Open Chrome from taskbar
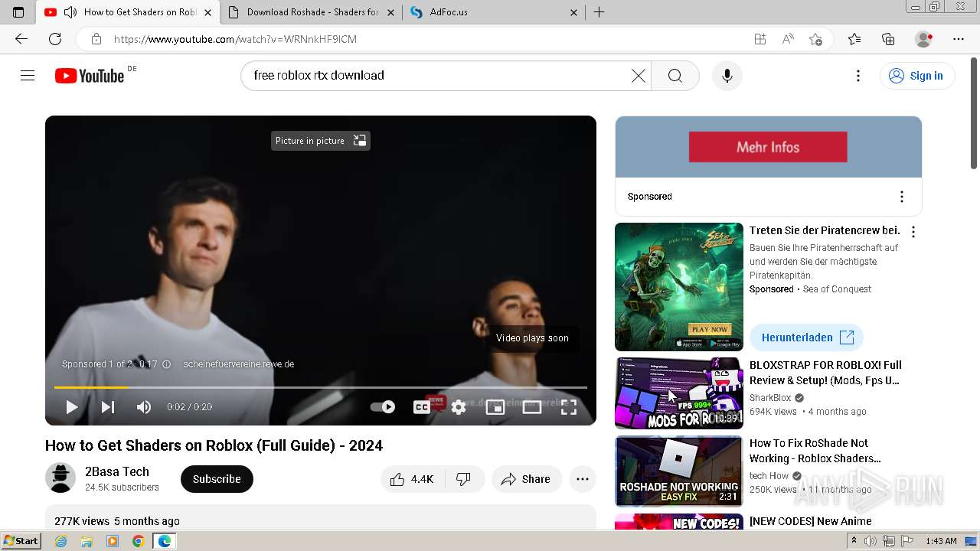980x551 pixels. click(x=138, y=541)
